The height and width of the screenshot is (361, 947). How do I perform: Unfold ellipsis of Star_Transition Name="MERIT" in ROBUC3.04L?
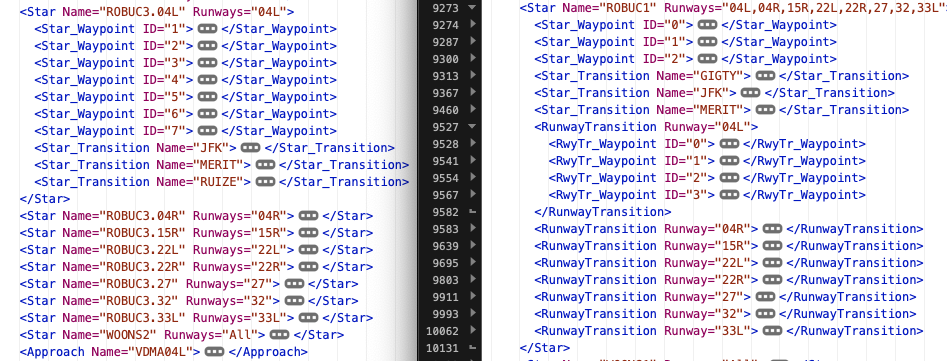pos(265,164)
